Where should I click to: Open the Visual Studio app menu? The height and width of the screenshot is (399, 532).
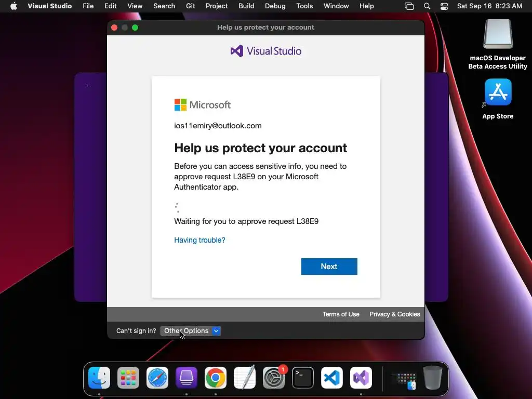tap(49, 6)
